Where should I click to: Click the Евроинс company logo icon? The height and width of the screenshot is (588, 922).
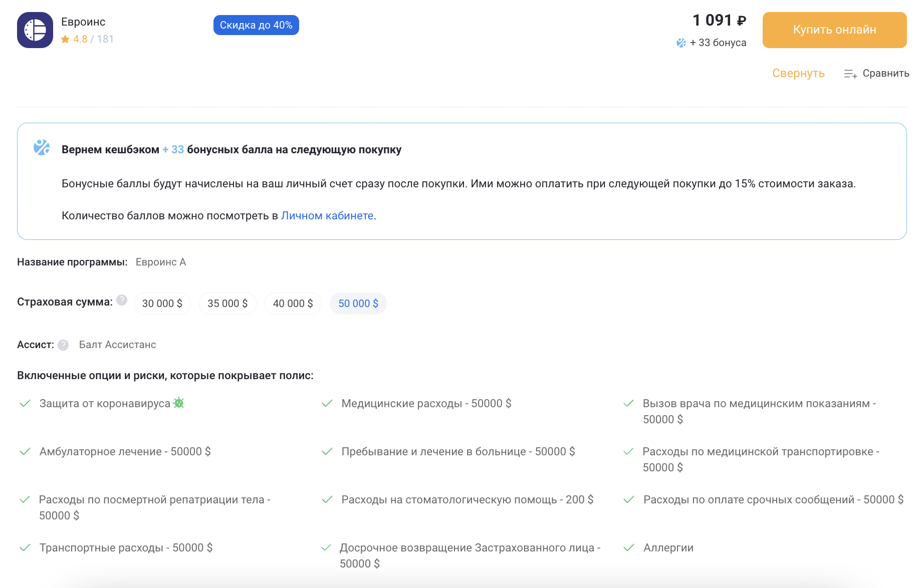35,30
